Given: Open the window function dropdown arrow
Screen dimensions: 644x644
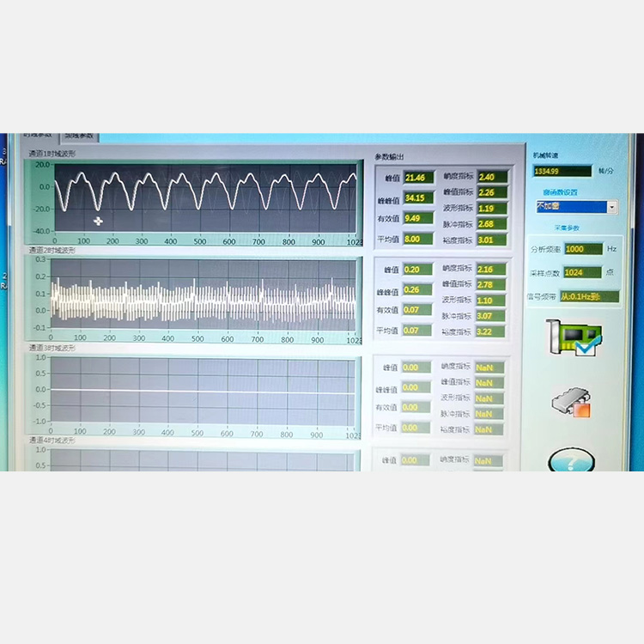Looking at the screenshot, I should click(611, 207).
